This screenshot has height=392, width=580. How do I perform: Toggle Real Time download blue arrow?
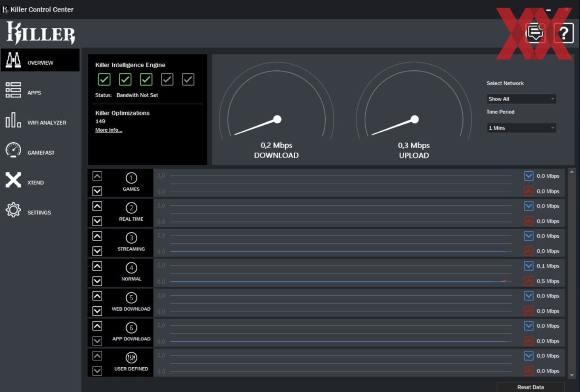528,206
